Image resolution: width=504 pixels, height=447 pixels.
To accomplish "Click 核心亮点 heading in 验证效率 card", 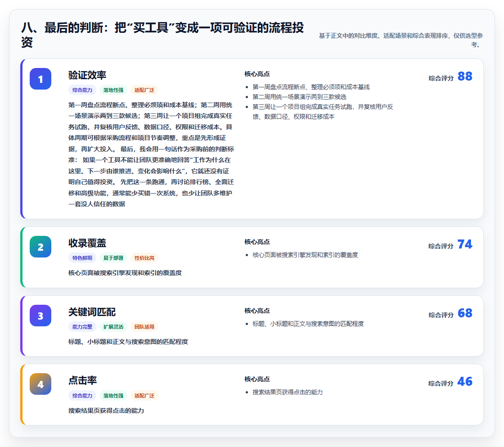I will pyautogui.click(x=257, y=74).
